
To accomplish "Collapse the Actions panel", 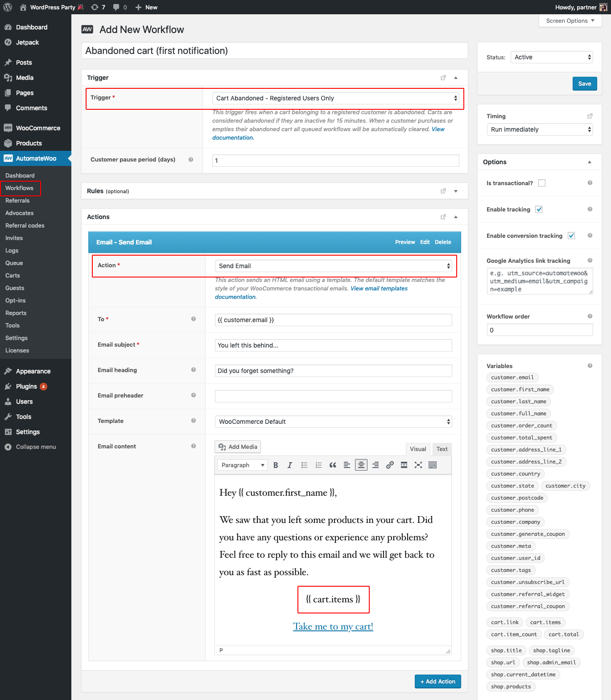I will (456, 217).
